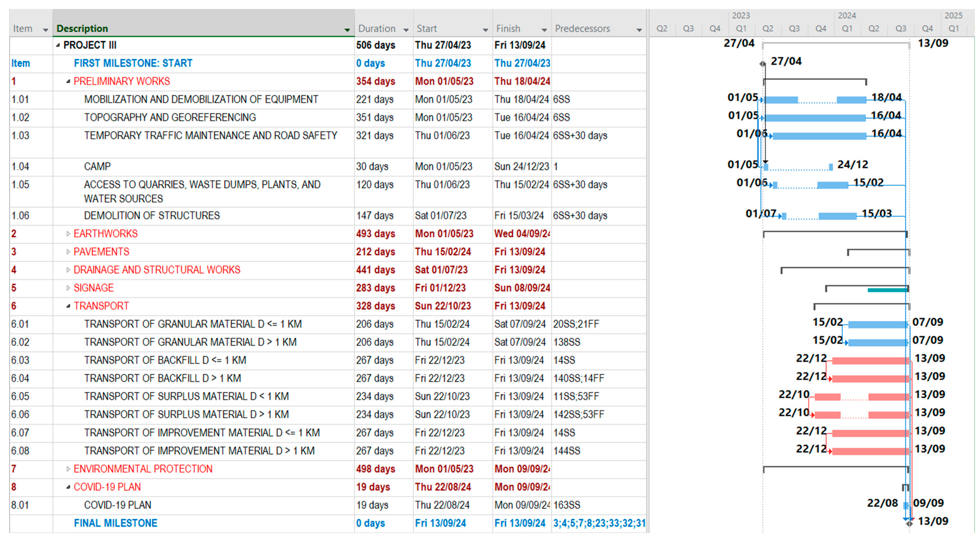Open the Predecessors column dropdown arrow
This screenshot has height=545, width=980.
(639, 30)
